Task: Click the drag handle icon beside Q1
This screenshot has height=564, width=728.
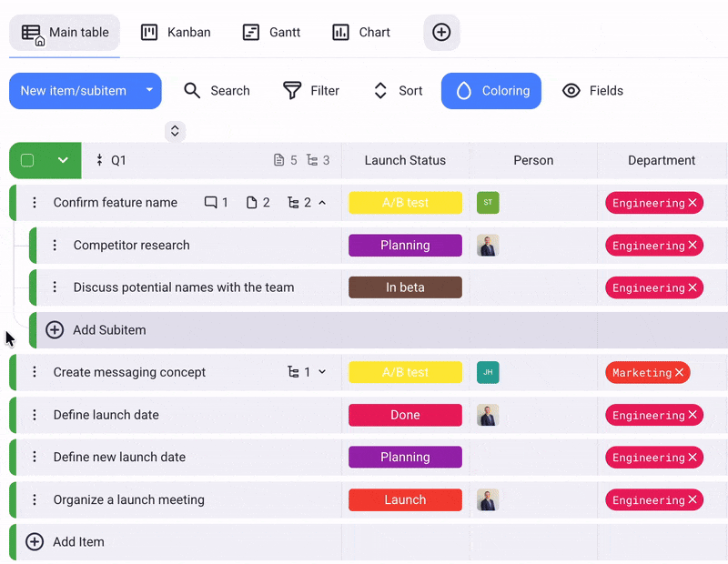Action: coord(99,160)
